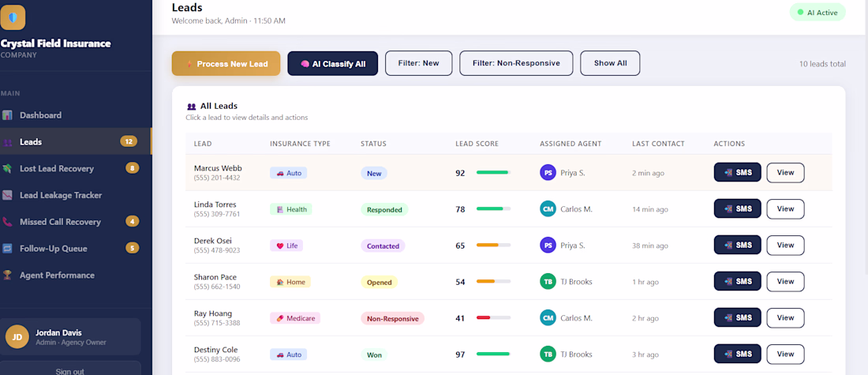This screenshot has width=868, height=375.
Task: Click the JD avatar for Jordan Davis
Action: [x=17, y=337]
